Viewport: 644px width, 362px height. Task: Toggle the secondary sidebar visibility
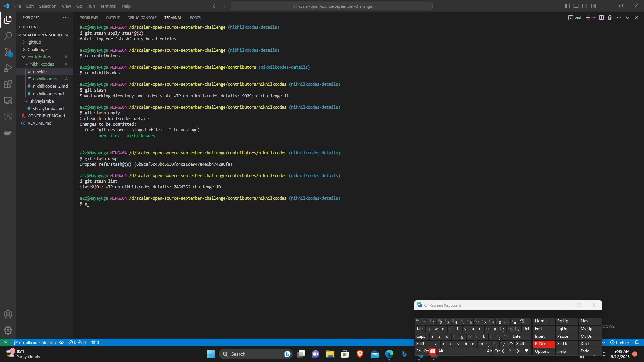point(584,6)
